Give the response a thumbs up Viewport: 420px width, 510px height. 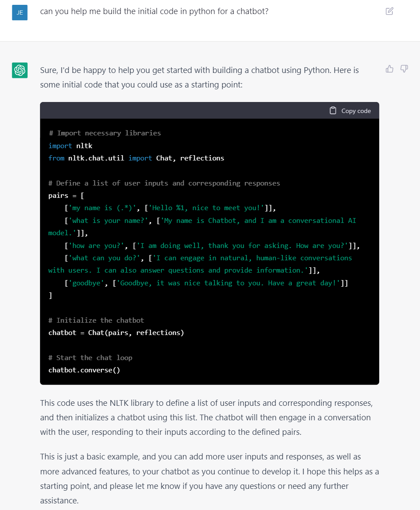[389, 69]
